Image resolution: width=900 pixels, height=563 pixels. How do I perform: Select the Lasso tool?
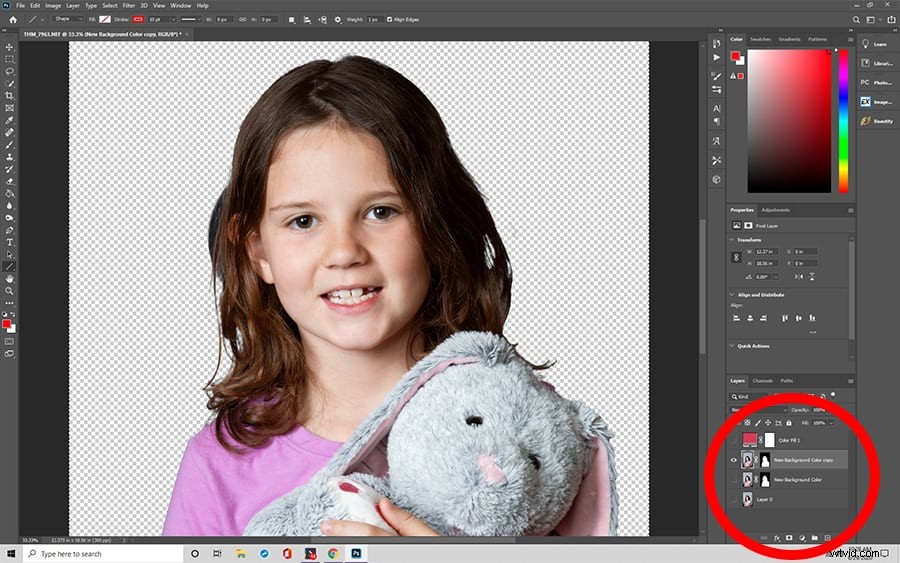point(9,71)
